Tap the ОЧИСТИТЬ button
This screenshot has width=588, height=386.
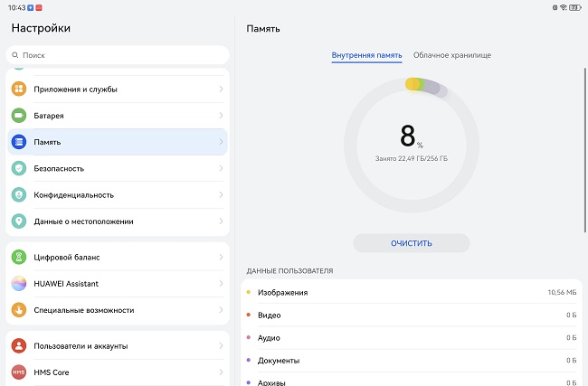[412, 243]
